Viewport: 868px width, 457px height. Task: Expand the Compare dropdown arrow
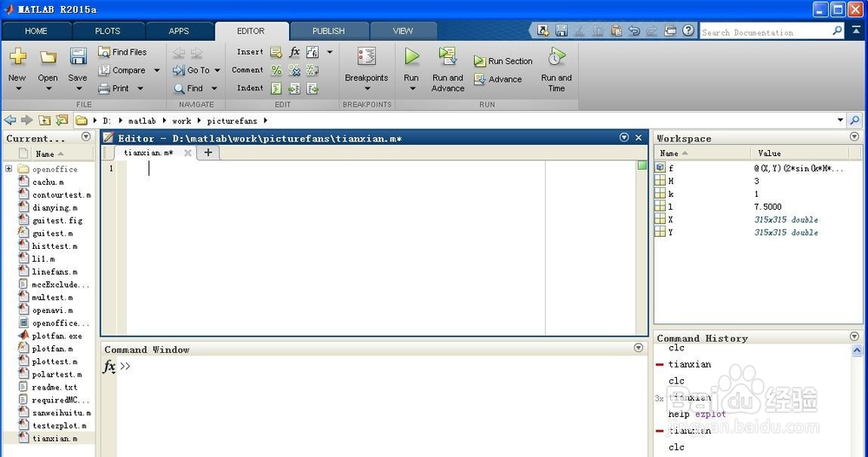157,70
